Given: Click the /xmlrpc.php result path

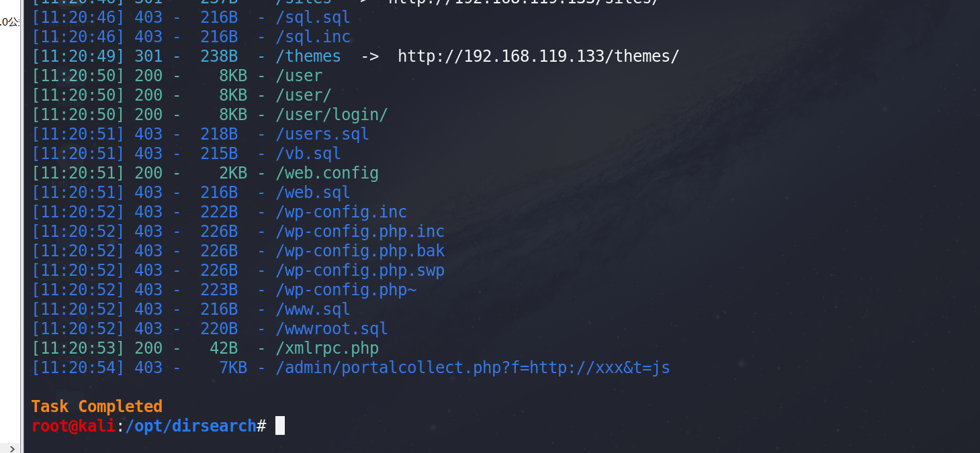Looking at the screenshot, I should pos(327,348).
